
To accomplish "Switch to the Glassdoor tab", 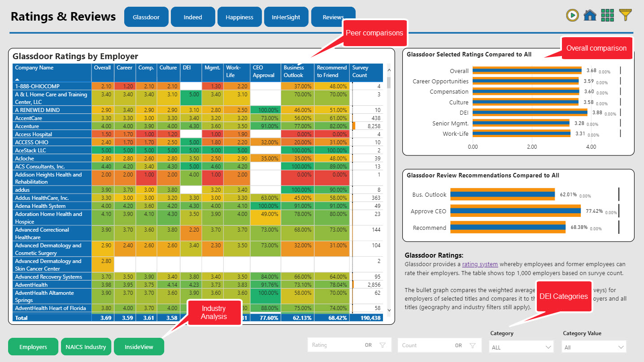I will [x=146, y=17].
